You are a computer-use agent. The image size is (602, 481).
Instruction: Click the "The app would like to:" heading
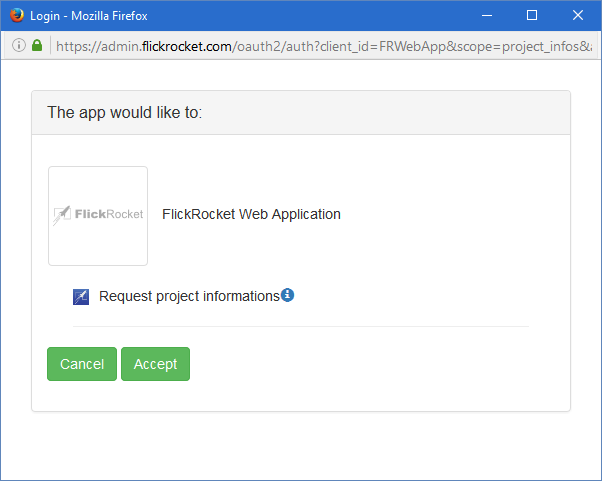[x=125, y=112]
